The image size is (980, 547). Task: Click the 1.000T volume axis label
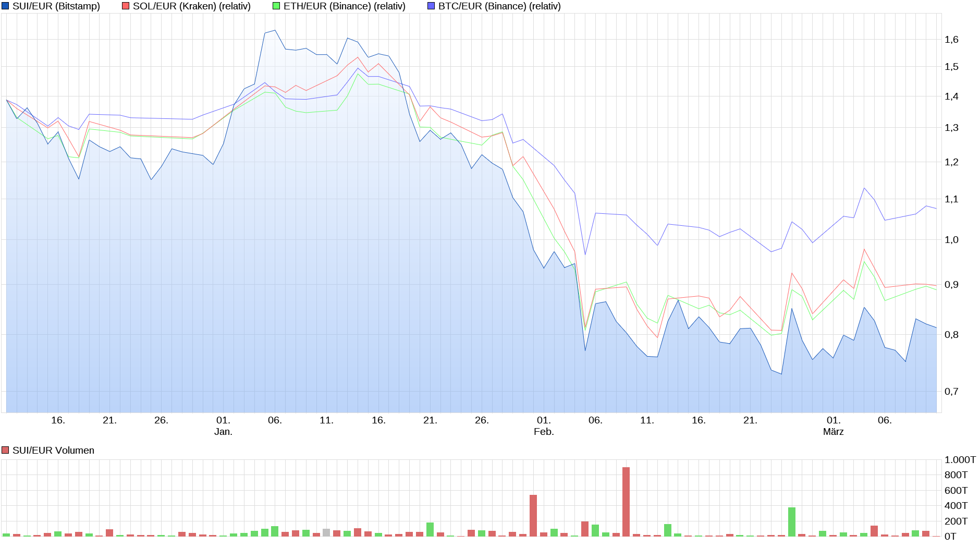click(960, 460)
